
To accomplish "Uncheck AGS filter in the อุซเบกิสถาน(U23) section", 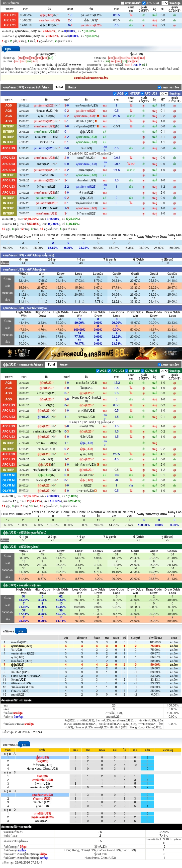I will 115,94.
